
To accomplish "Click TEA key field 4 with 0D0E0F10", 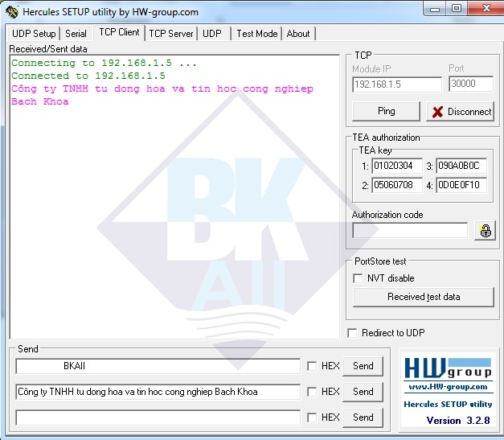I will click(x=461, y=185).
